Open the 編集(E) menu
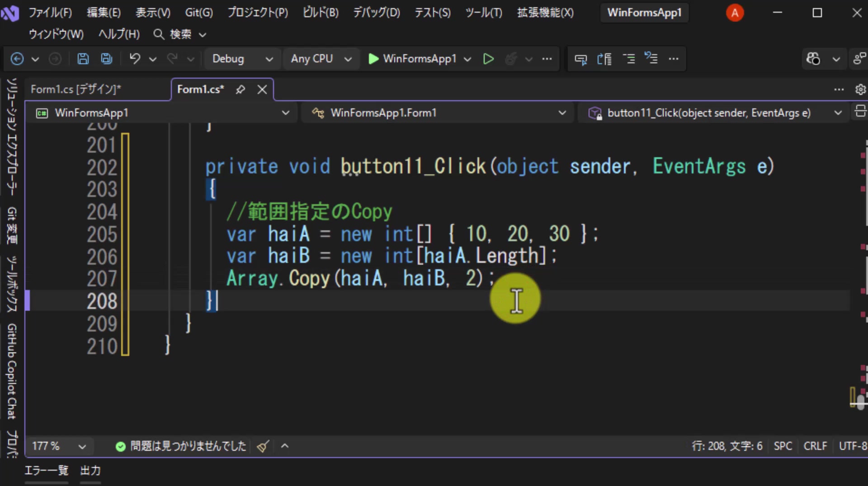868x486 pixels. [x=104, y=13]
